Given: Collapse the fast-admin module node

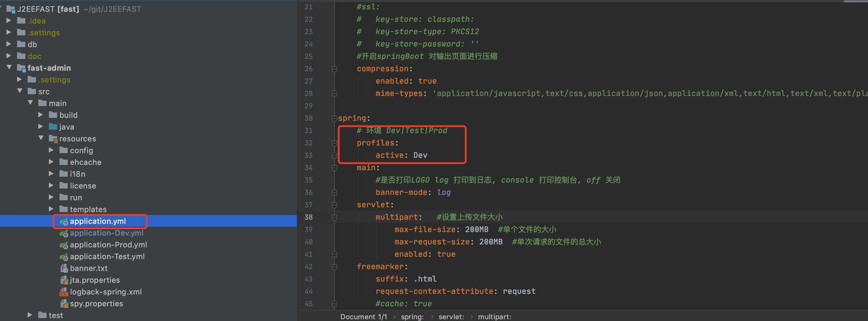Looking at the screenshot, I should [x=9, y=68].
